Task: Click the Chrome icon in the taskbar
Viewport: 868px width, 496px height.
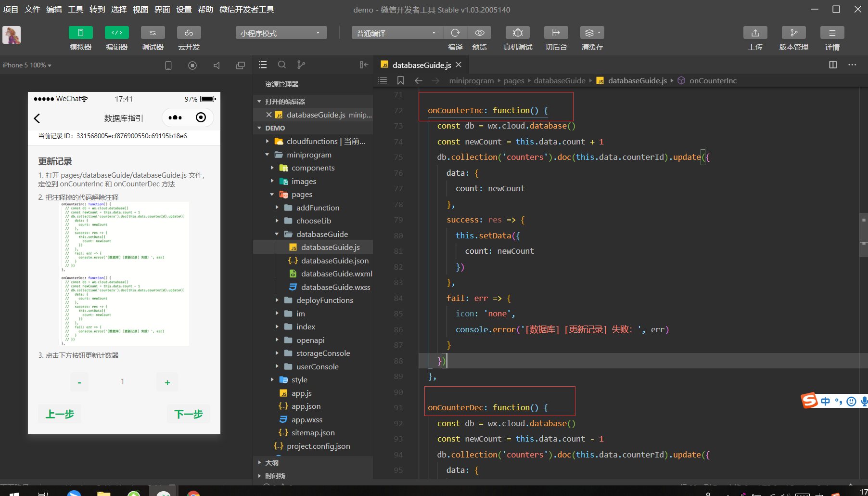Action: click(193, 493)
